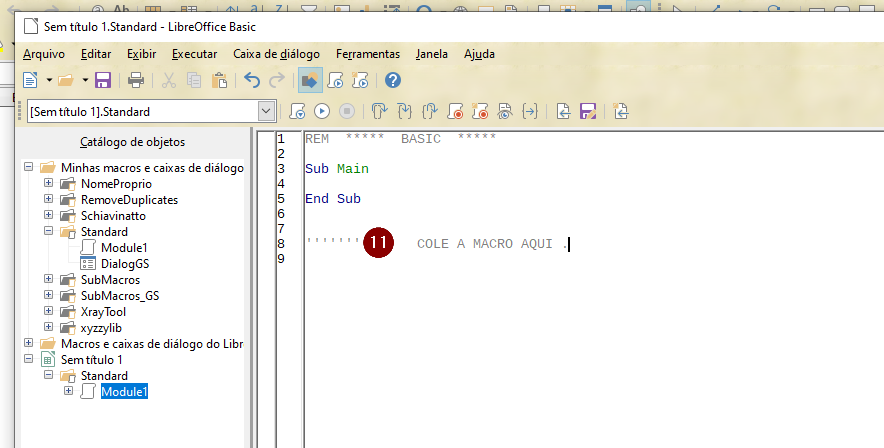The image size is (884, 448).
Task: Select the DialogGS dialog item
Action: [125, 264]
